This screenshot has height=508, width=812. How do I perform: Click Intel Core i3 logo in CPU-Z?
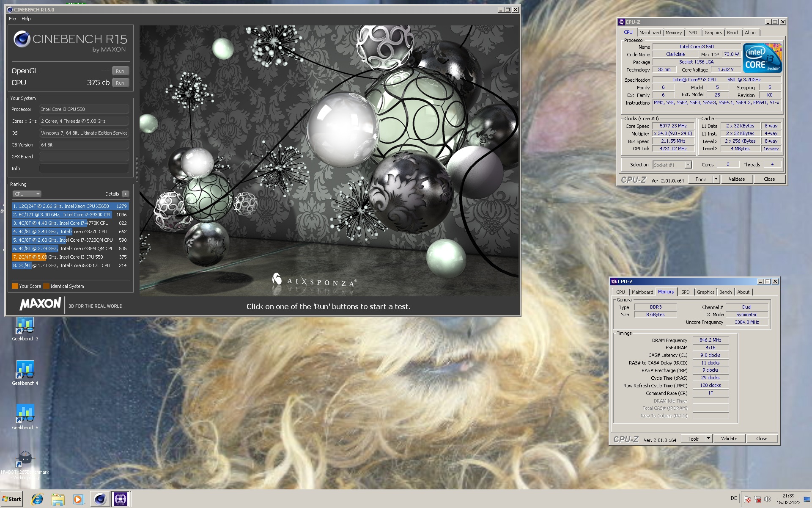point(763,58)
